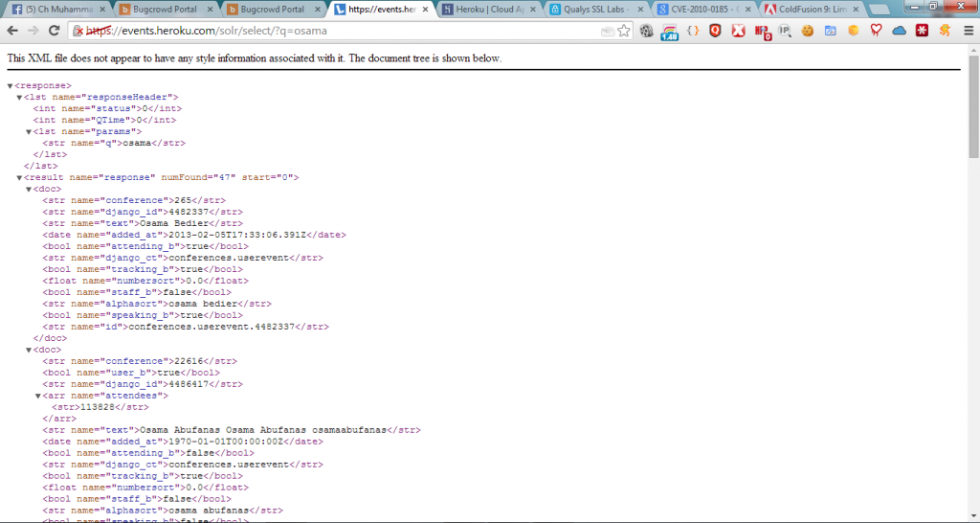The width and height of the screenshot is (980, 523).
Task: Open the curly braces extension icon
Action: 693,31
